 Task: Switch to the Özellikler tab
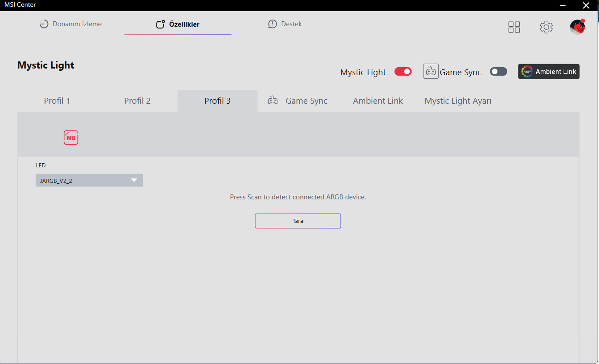[178, 24]
